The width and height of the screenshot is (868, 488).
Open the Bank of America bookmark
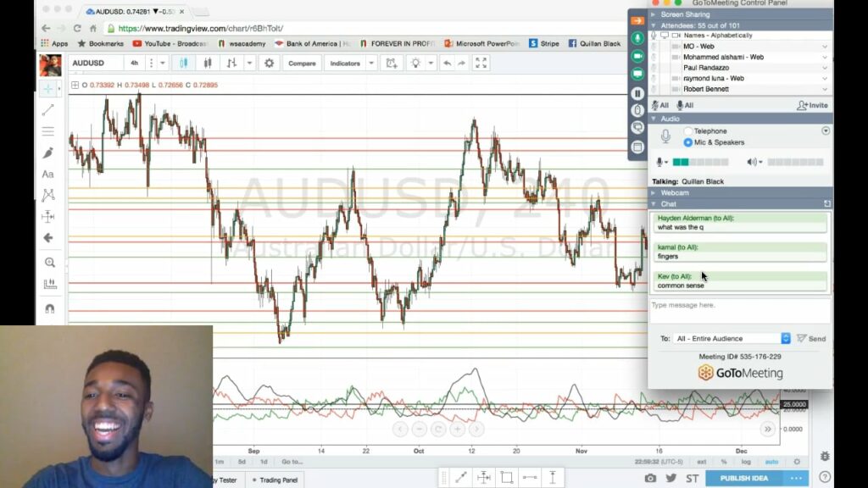[x=312, y=43]
